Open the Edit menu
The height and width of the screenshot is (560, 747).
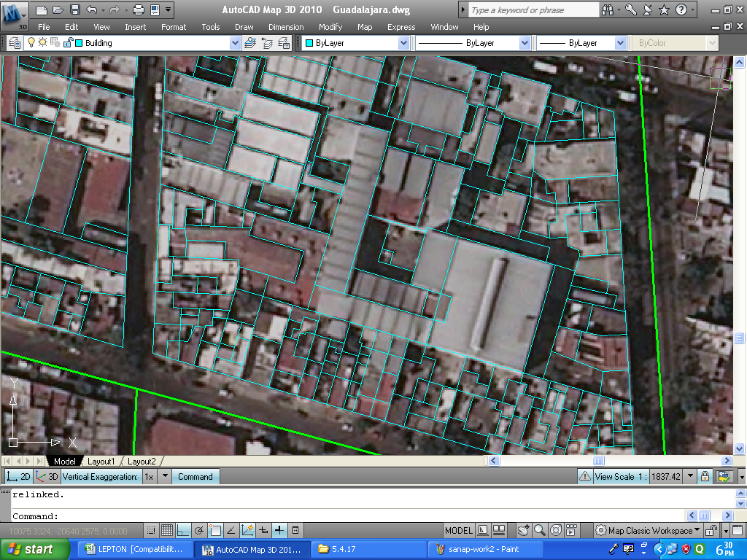pyautogui.click(x=71, y=27)
